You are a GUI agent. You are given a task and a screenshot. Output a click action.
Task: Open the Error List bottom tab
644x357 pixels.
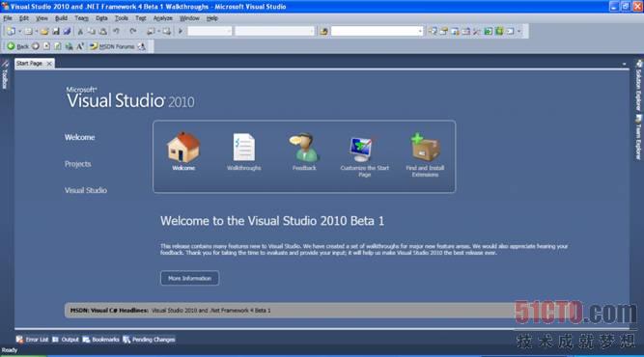point(33,340)
